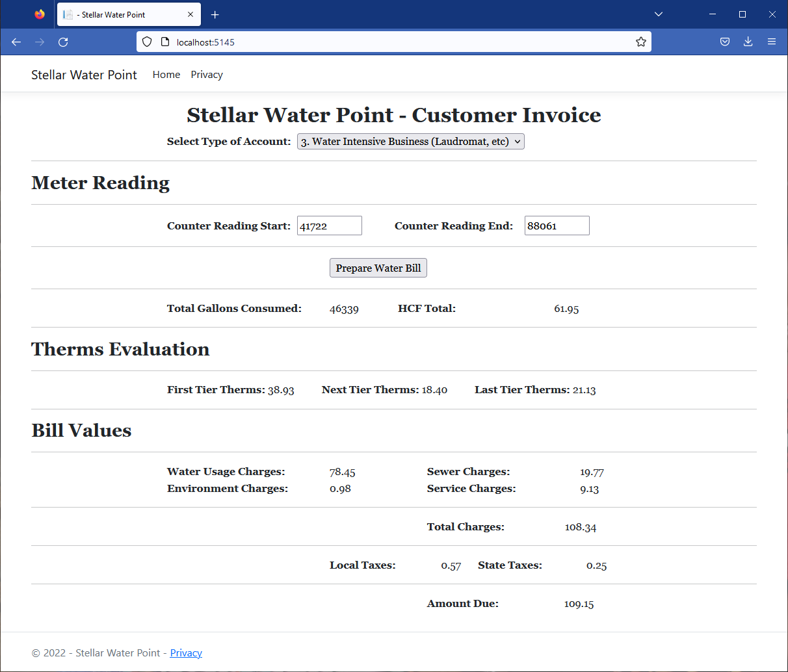Click the Therms Evaluation section heading
The image size is (788, 672).
[120, 349]
